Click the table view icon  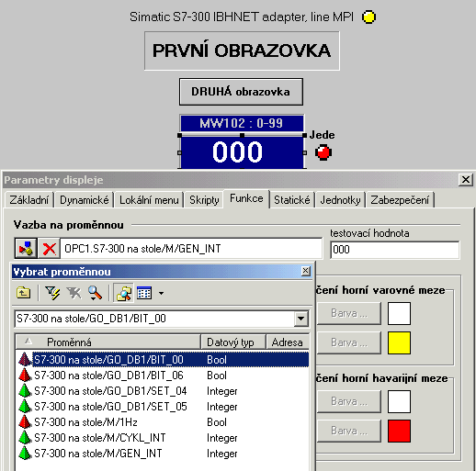(144, 293)
